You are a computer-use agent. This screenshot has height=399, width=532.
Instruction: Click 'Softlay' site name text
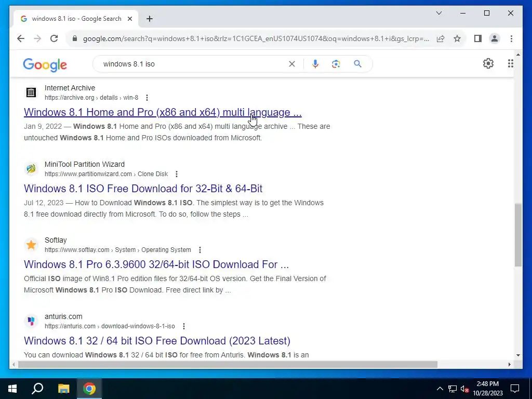56,240
